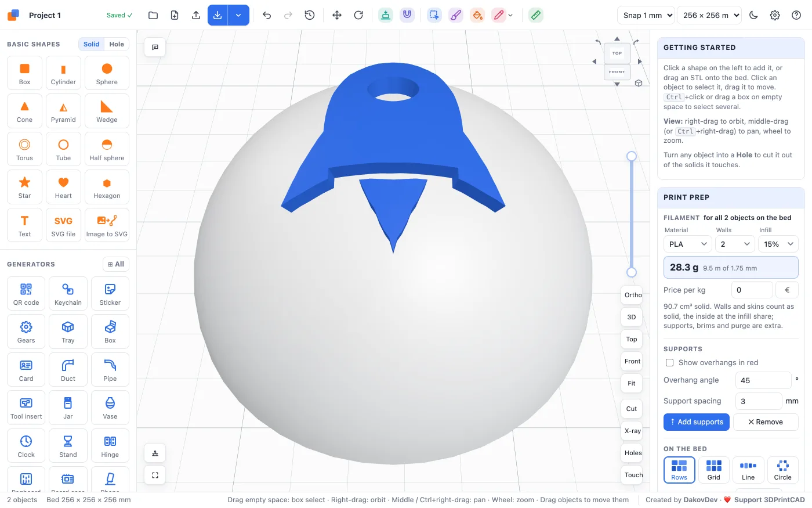The image size is (812, 508).
Task: Open the Infill 15% dropdown
Action: 778,244
